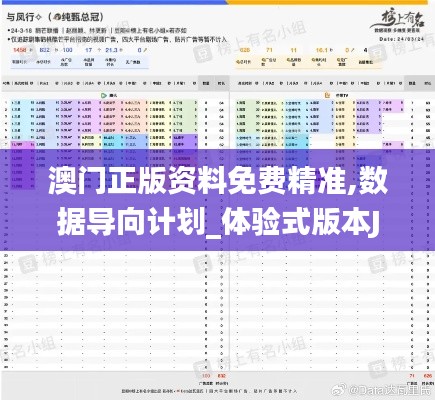Click the green Tencent Video play icon

[x=104, y=95]
